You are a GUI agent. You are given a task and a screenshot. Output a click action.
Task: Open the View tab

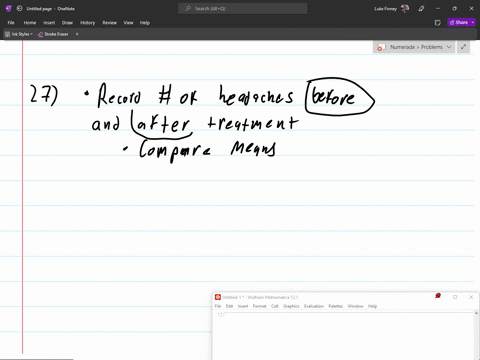128,23
